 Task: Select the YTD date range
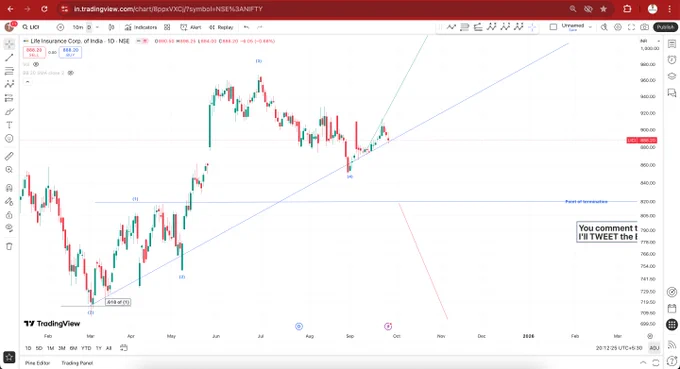pyautogui.click(x=86, y=348)
